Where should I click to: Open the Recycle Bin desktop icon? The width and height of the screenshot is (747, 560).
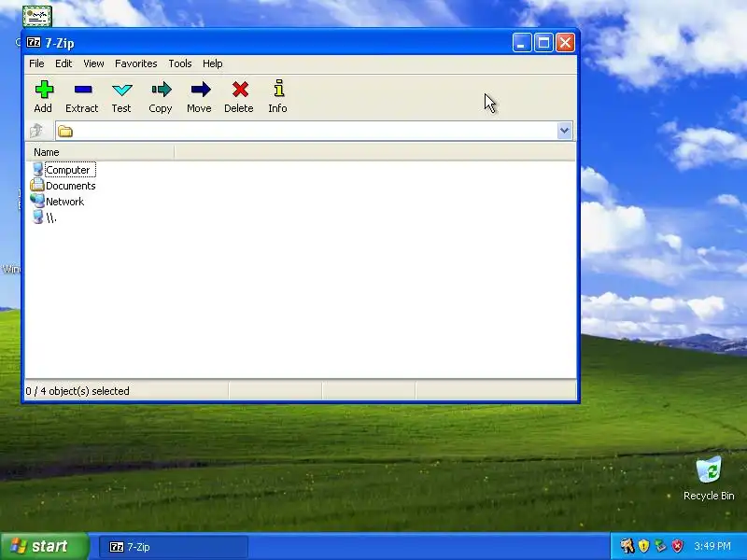709,470
